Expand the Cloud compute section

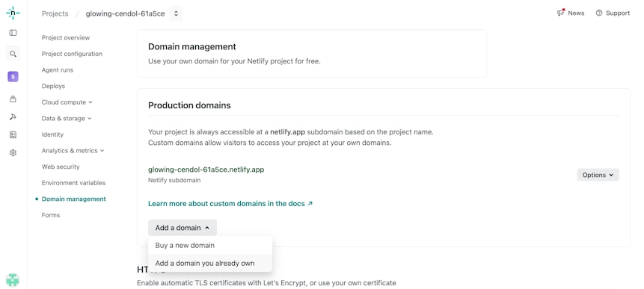(x=67, y=102)
